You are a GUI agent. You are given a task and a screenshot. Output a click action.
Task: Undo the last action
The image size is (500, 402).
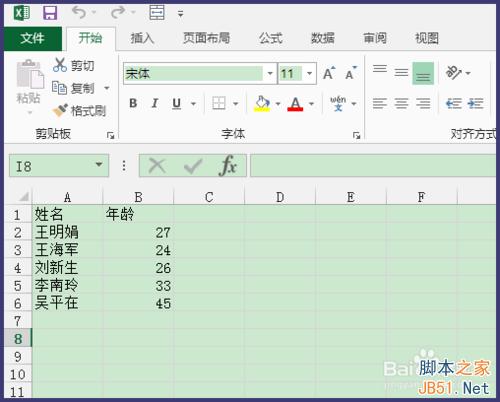coord(79,13)
